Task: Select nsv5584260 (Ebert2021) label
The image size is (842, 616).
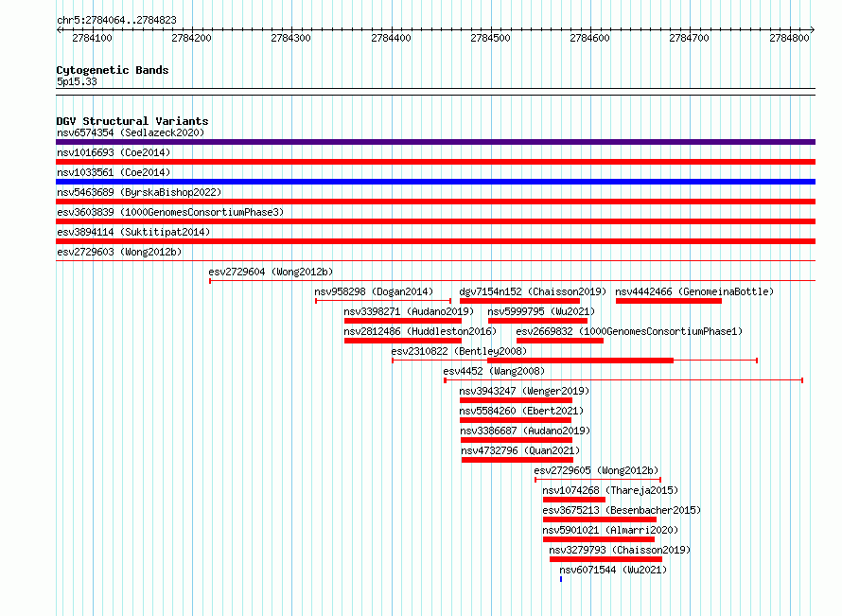Action: (521, 411)
